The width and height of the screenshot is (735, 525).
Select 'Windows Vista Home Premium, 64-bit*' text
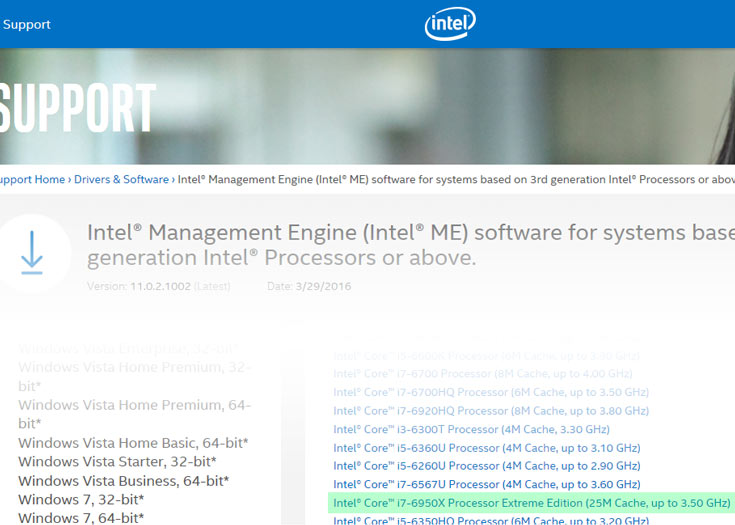(135, 414)
